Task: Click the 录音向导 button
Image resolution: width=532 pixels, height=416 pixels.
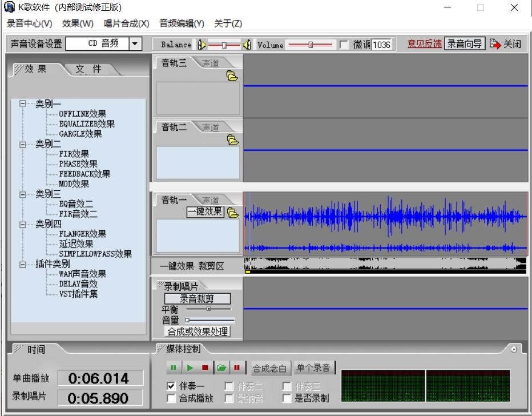Action: click(x=465, y=44)
